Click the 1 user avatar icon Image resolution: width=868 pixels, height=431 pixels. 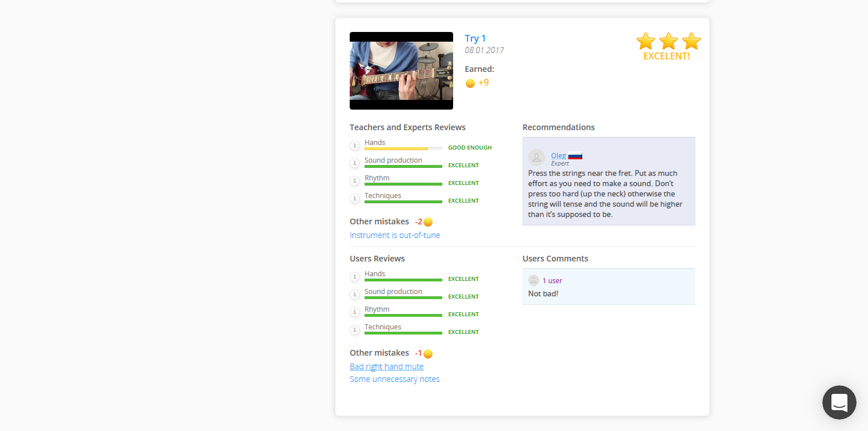point(534,280)
